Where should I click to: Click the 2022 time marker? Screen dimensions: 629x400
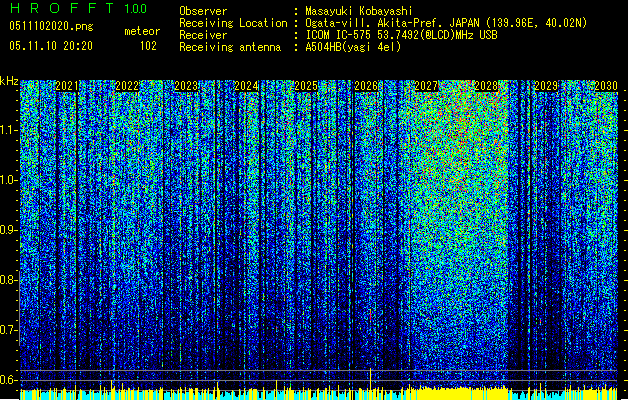127,86
